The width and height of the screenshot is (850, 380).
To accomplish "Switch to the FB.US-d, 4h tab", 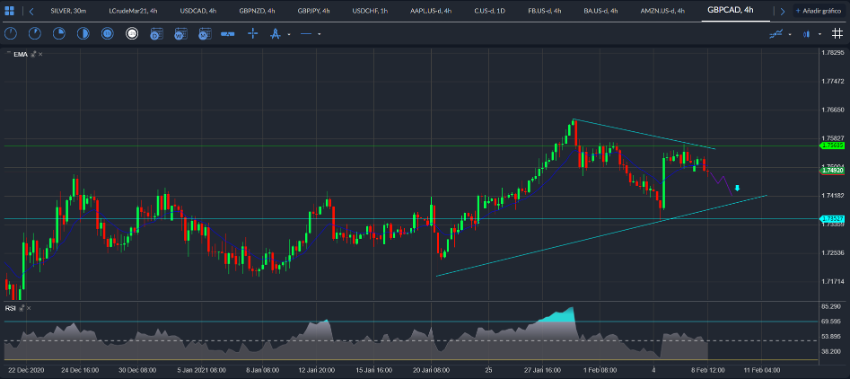I will pos(544,11).
